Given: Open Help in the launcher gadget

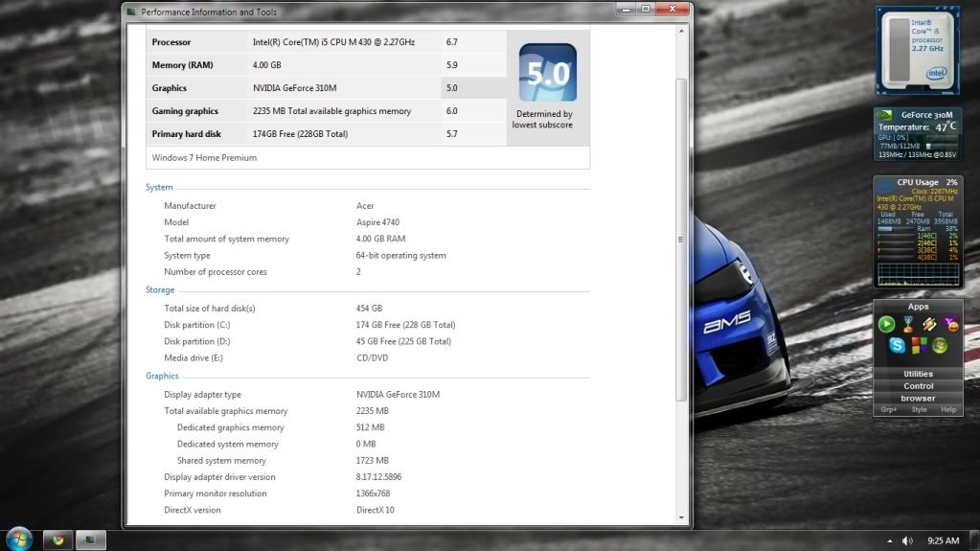Looking at the screenshot, I should (947, 409).
